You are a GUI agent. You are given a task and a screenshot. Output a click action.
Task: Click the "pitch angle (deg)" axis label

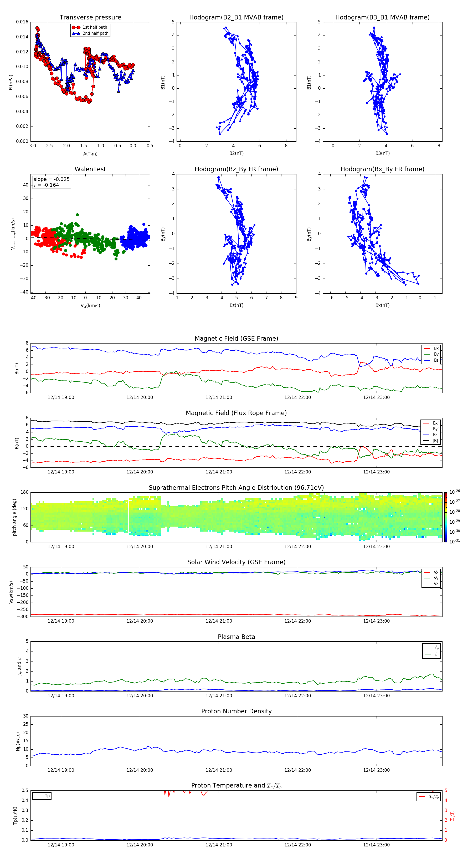pos(14,517)
